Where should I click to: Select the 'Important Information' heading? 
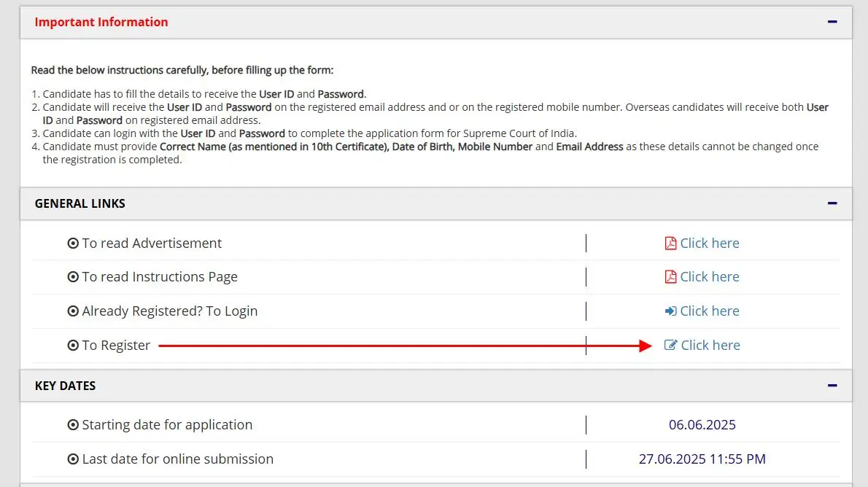[101, 22]
